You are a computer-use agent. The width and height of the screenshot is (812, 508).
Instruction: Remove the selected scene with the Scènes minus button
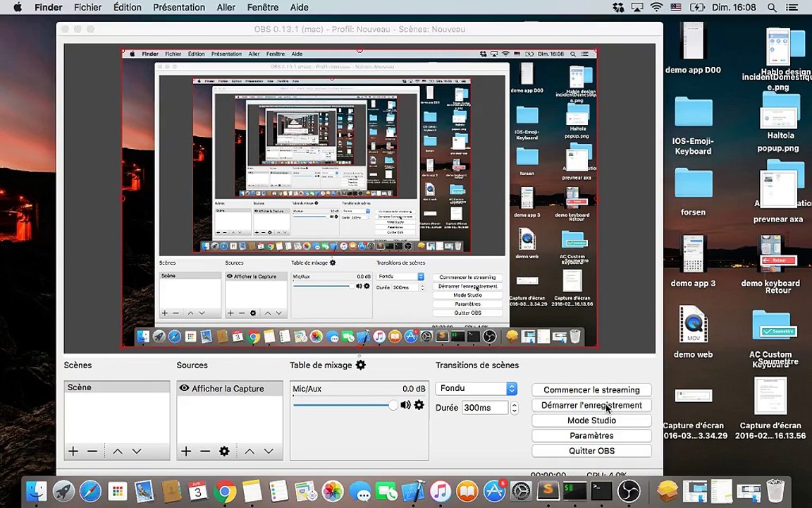(x=92, y=452)
